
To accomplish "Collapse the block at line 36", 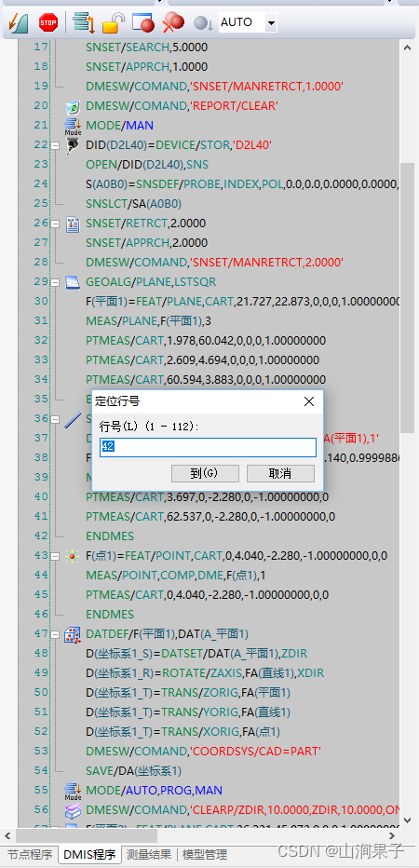I will click(x=55, y=420).
